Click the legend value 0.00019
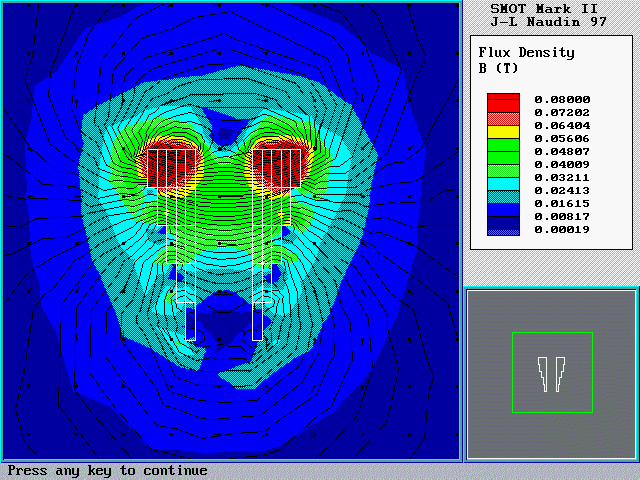This screenshot has height=480, width=640. coord(562,229)
